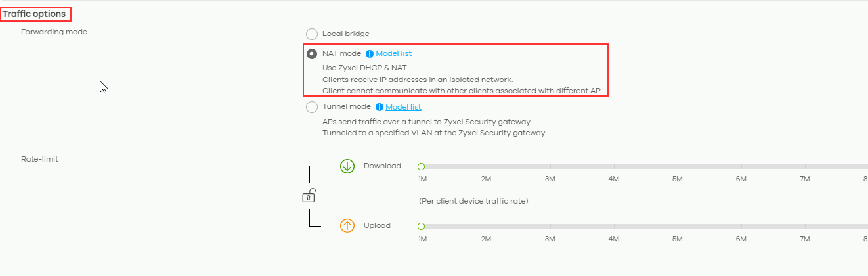Set Download rate slider to 4M
The width and height of the screenshot is (868, 276).
[613, 166]
